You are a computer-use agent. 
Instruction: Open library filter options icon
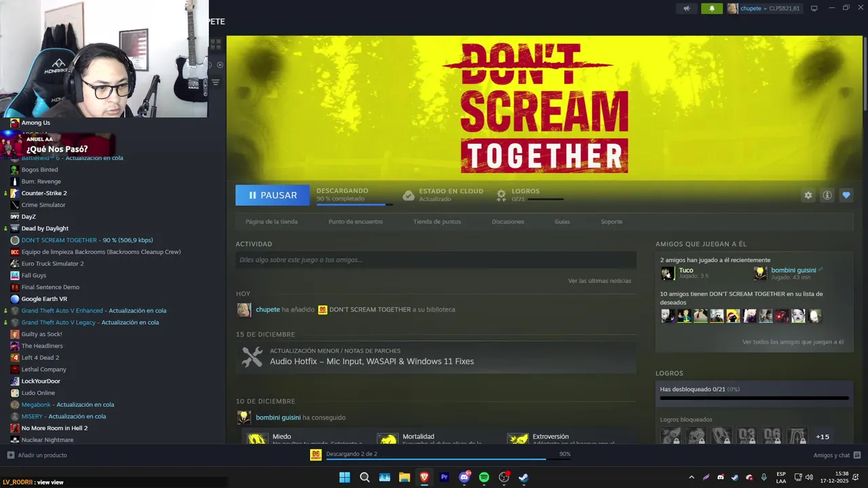pyautogui.click(x=216, y=82)
